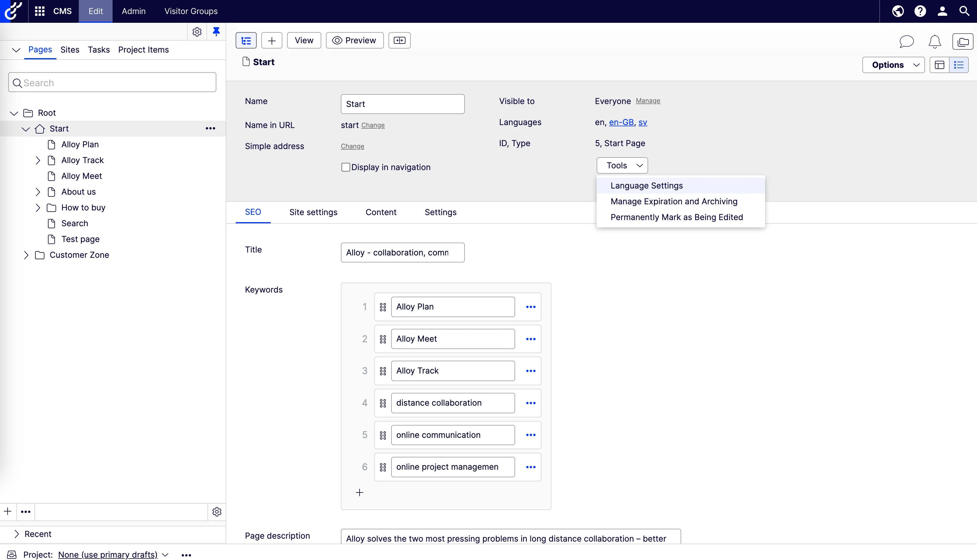
Task: Open the en-GB language link
Action: click(x=622, y=122)
